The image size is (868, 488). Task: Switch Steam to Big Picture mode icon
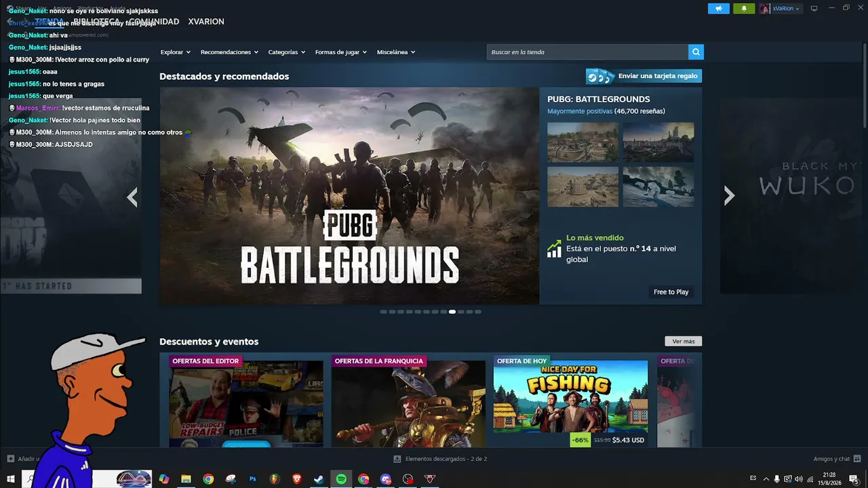[x=814, y=9]
